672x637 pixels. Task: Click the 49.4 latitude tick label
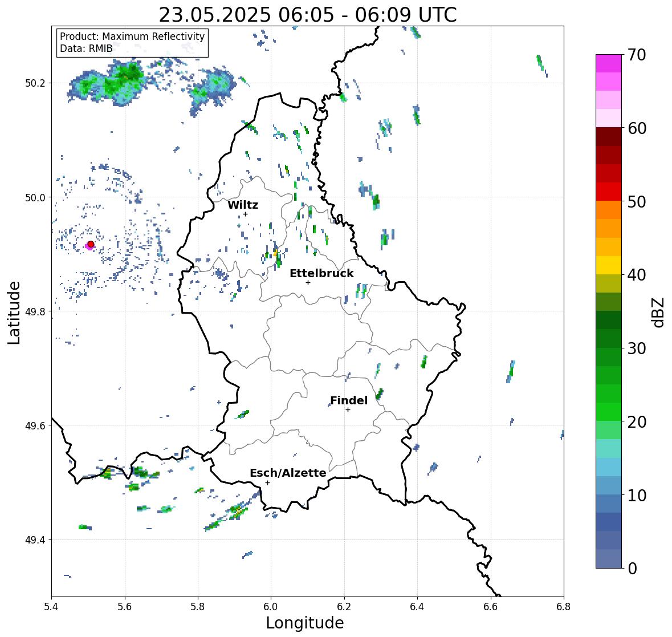35,540
